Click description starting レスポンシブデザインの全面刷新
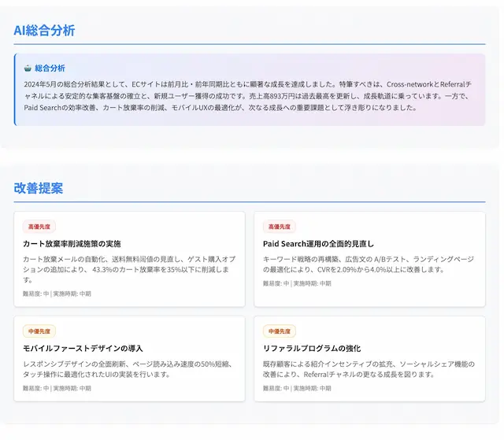 128,369
